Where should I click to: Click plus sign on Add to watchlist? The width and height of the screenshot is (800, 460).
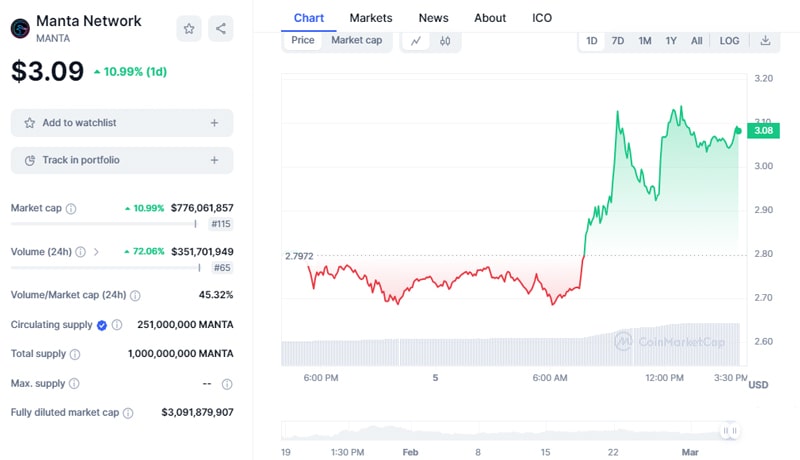(214, 123)
